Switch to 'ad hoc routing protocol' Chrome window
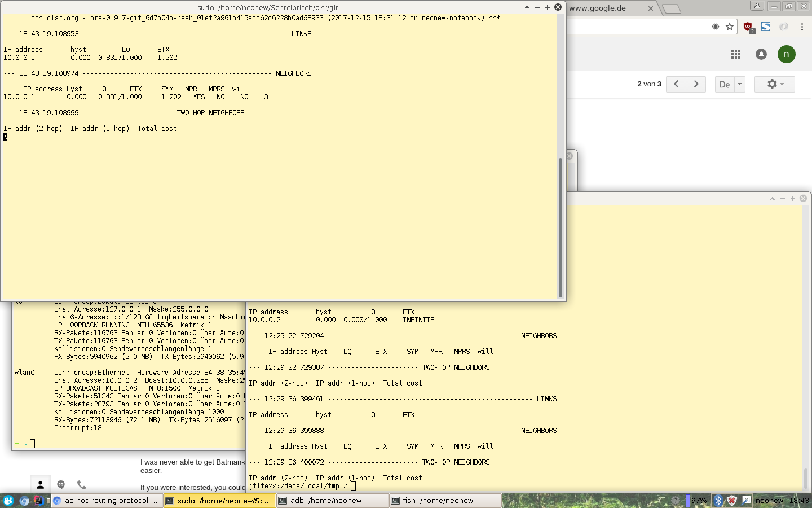 coord(107,501)
